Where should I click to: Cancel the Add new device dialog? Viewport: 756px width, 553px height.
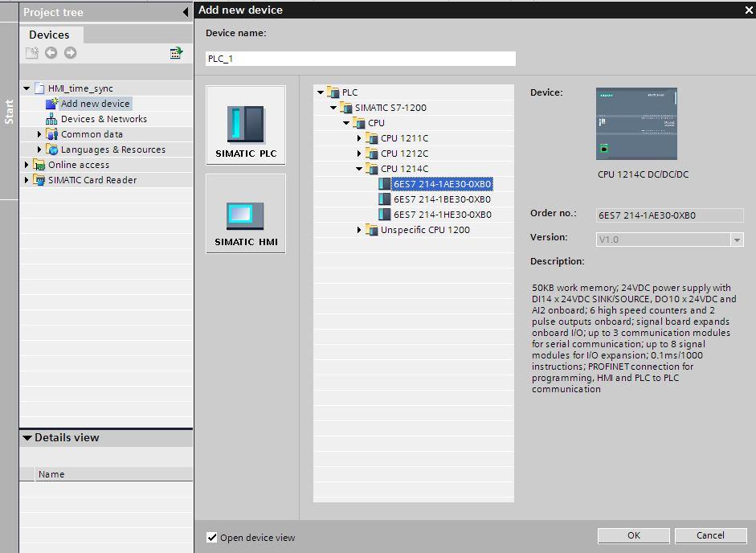(710, 535)
